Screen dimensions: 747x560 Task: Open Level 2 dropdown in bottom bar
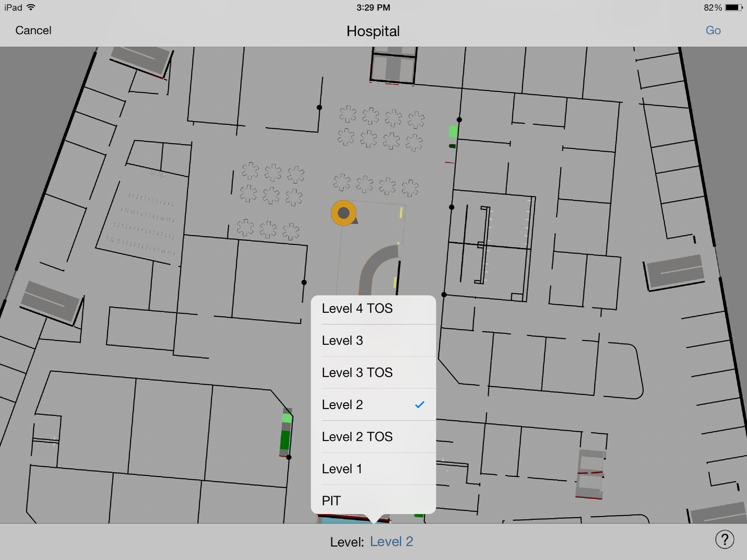coord(391,541)
